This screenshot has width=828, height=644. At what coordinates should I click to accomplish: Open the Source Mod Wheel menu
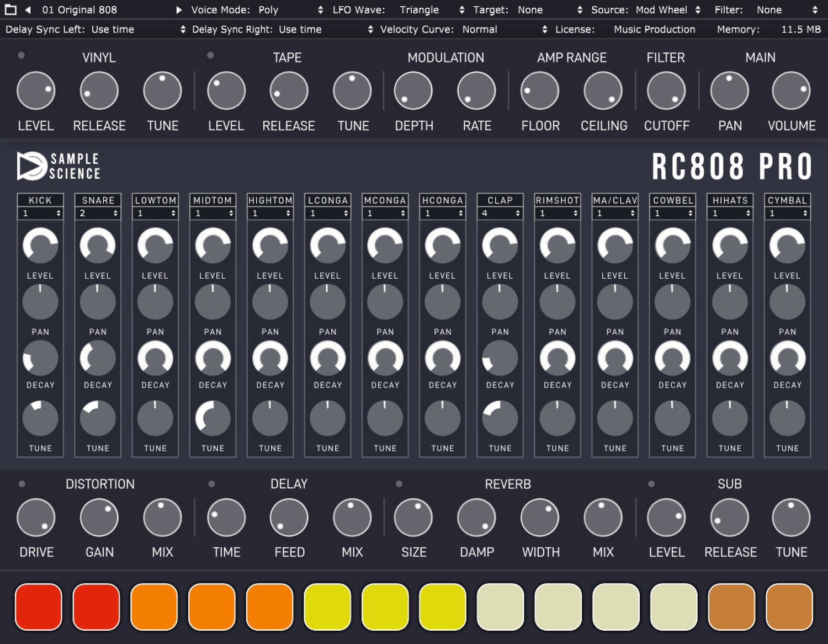(646, 10)
